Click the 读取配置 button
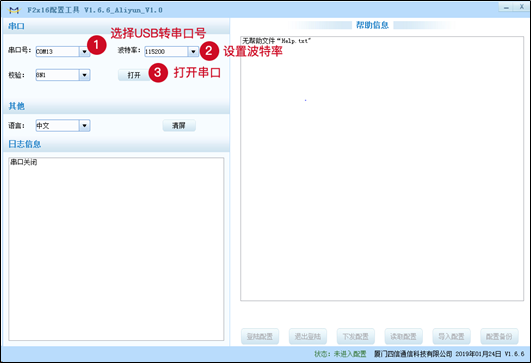 403,336
